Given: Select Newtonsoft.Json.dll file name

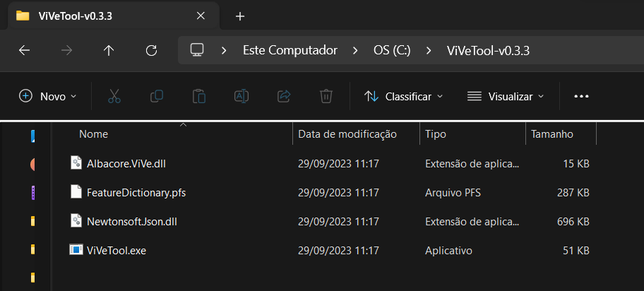Looking at the screenshot, I should (132, 222).
